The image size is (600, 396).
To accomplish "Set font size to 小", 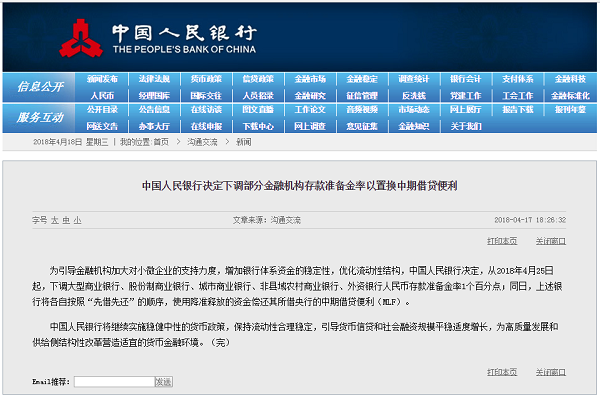I will 77,220.
